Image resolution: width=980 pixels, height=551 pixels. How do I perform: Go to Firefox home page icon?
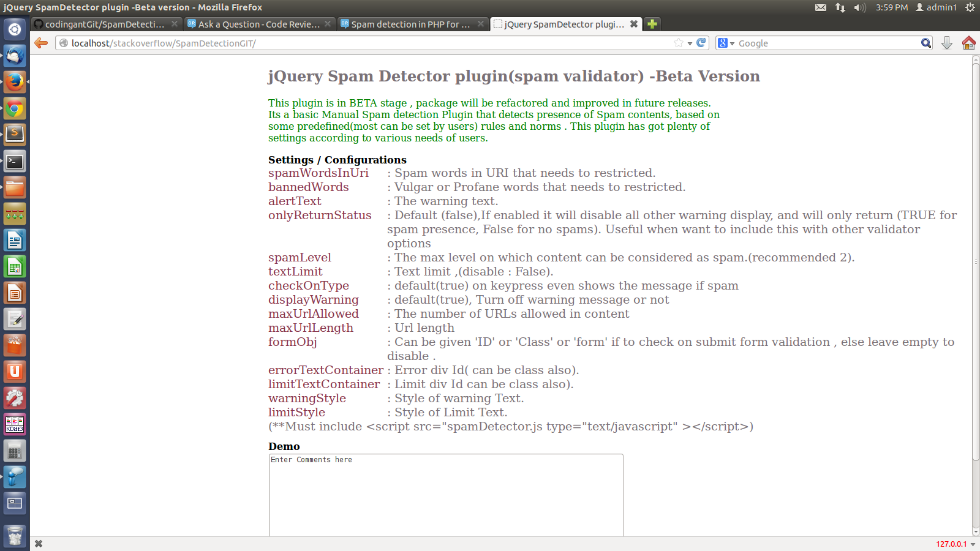969,43
